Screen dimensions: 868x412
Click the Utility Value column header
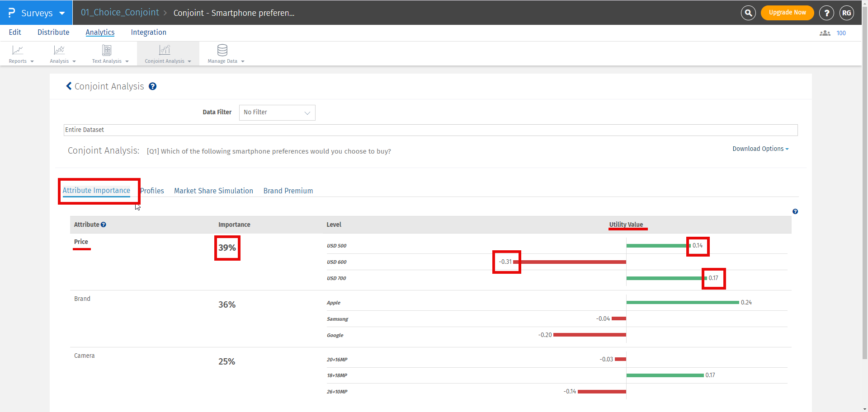point(626,225)
